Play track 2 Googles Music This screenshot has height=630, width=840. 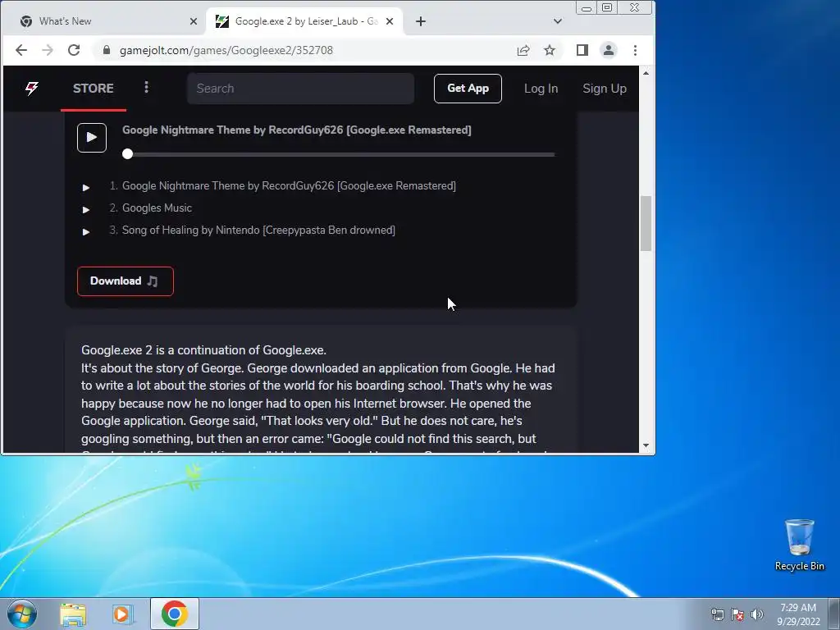[x=85, y=209]
